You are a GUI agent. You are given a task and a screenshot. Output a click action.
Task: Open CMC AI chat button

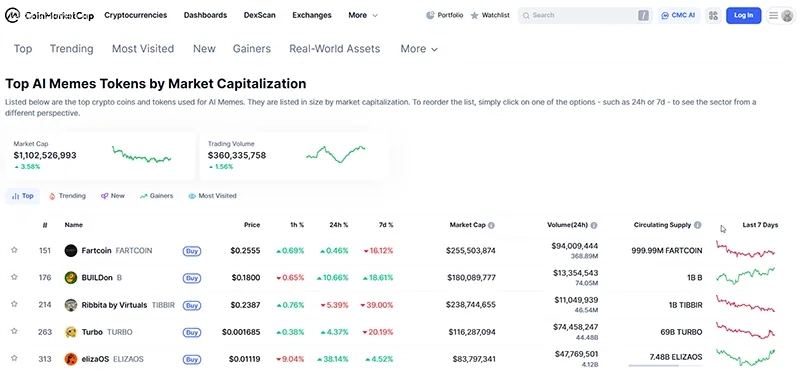click(x=678, y=15)
